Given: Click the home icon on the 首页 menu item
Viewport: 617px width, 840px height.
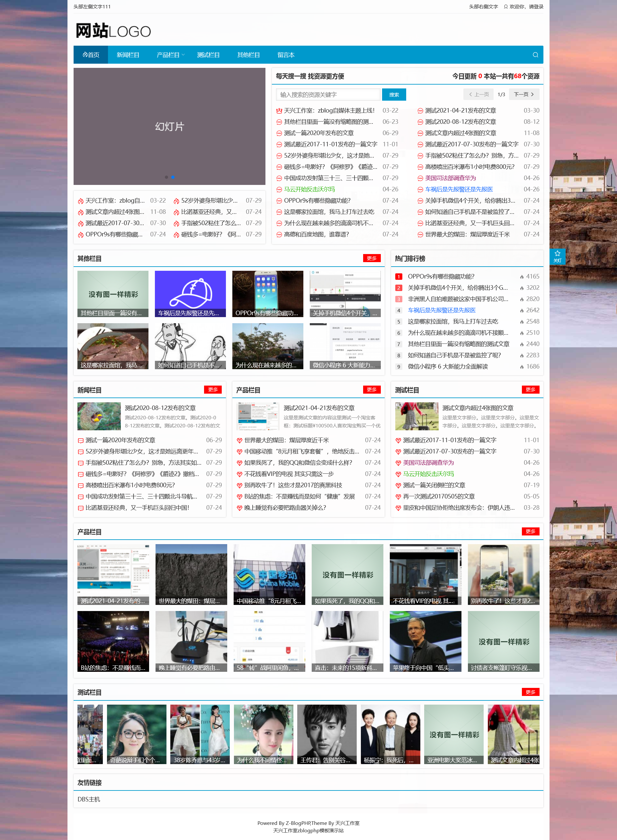Looking at the screenshot, I should click(x=85, y=55).
